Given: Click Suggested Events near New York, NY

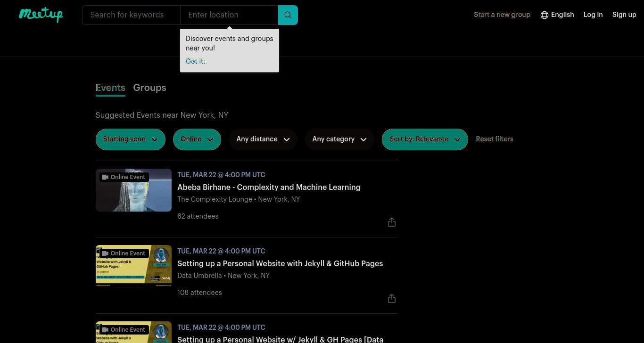Looking at the screenshot, I should point(162,115).
